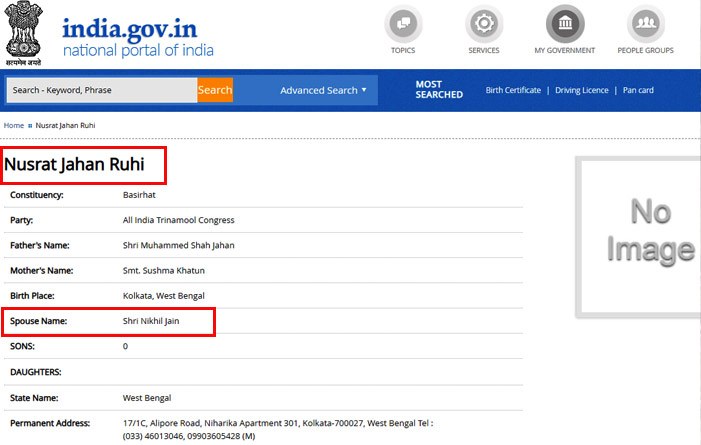This screenshot has width=701, height=445.
Task: Click the india.gov.in national portal logo text
Action: pyautogui.click(x=138, y=36)
